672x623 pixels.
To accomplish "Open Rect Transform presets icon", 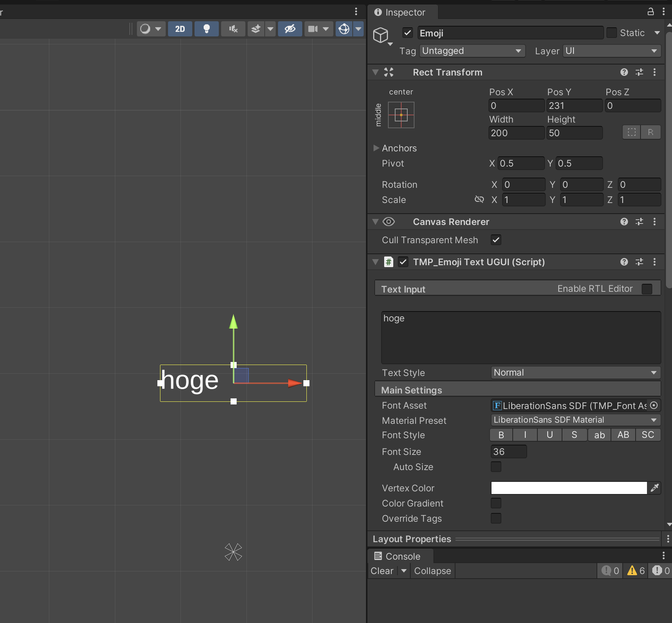I will (640, 72).
